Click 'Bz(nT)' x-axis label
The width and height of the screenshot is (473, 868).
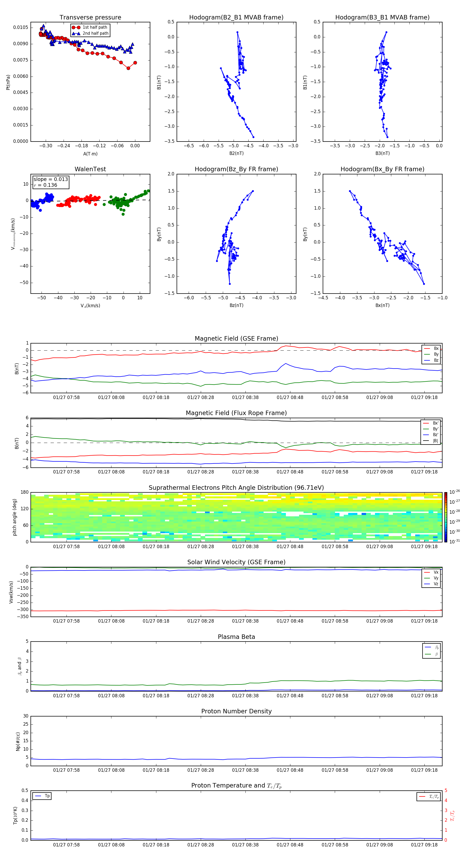(236, 305)
